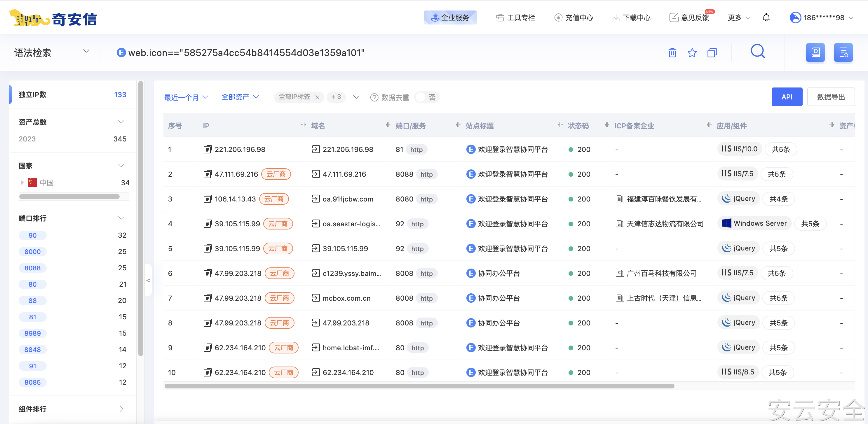Click 协同办公平台 title in row 6
This screenshot has height=424, width=868.
[x=499, y=273]
